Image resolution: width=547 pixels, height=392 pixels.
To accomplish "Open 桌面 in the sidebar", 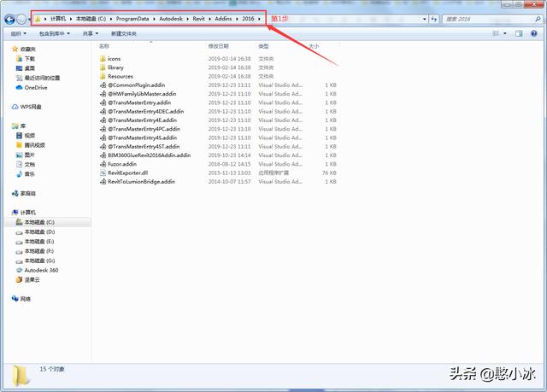I will (x=30, y=68).
